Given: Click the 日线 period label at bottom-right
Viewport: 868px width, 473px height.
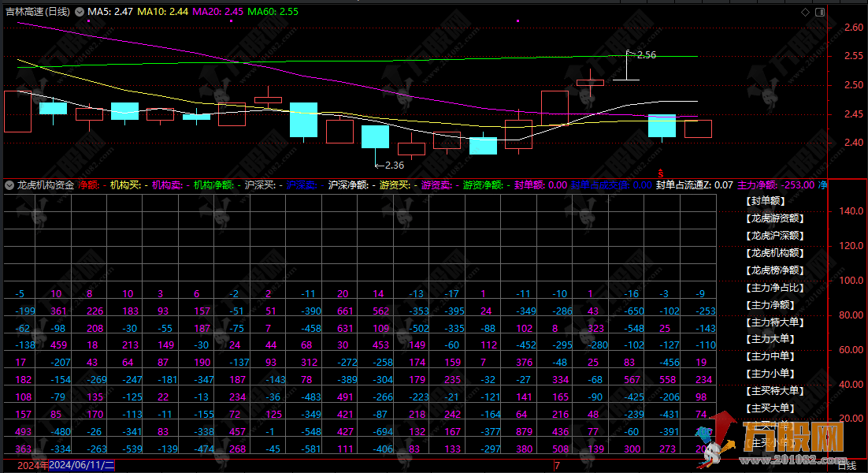Looking at the screenshot, I should 847,466.
